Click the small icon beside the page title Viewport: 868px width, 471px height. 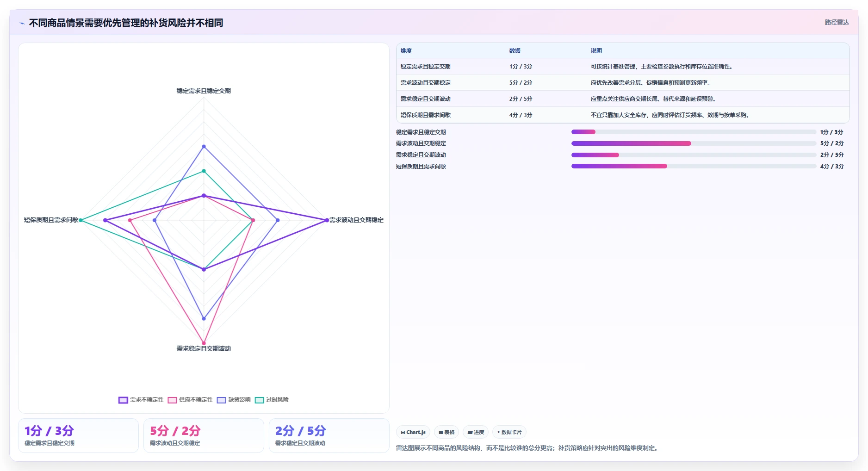(22, 23)
